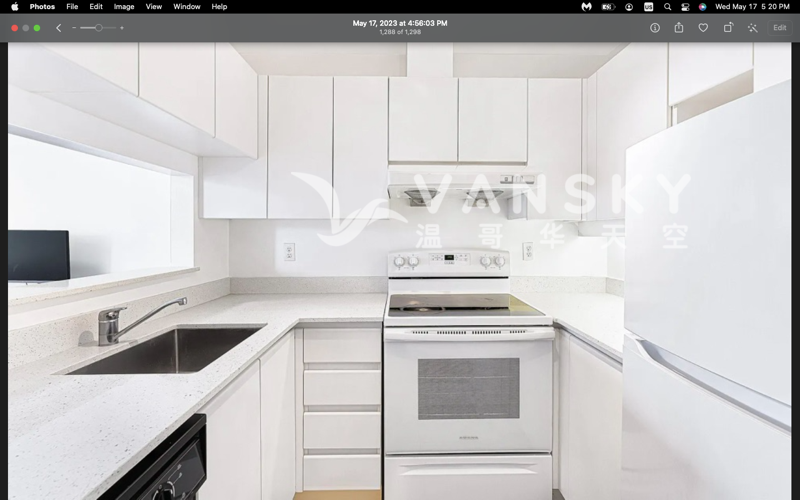
Task: Open the Image menu
Action: tap(124, 6)
